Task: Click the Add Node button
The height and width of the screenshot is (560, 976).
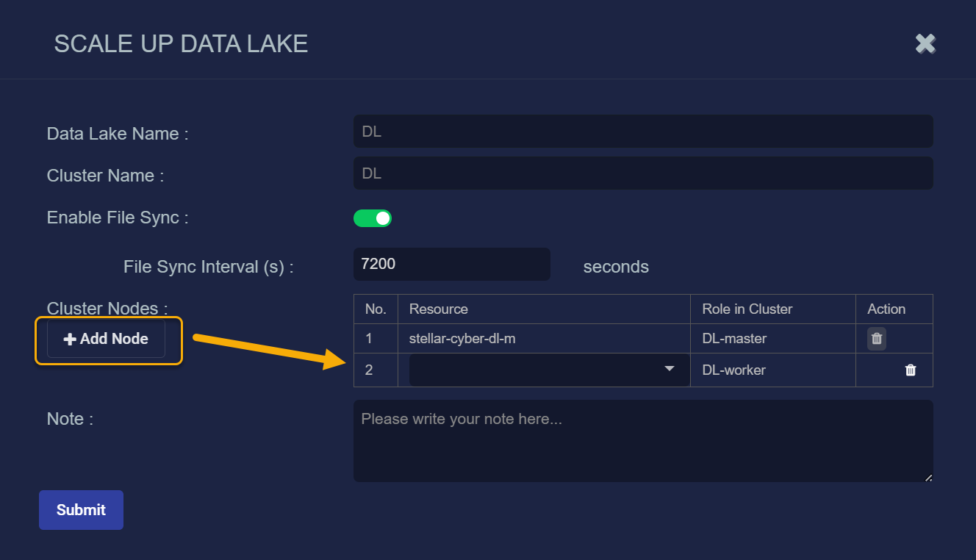Action: 107,340
